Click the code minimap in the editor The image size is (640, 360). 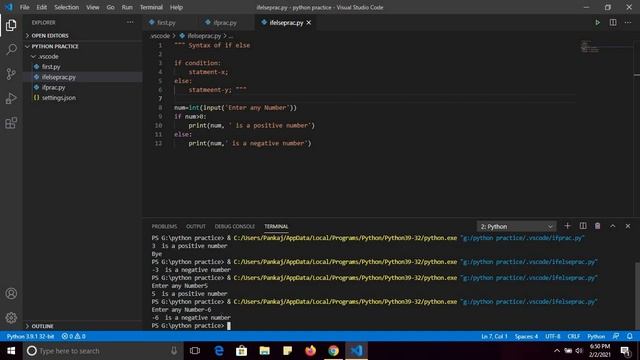coord(591,47)
